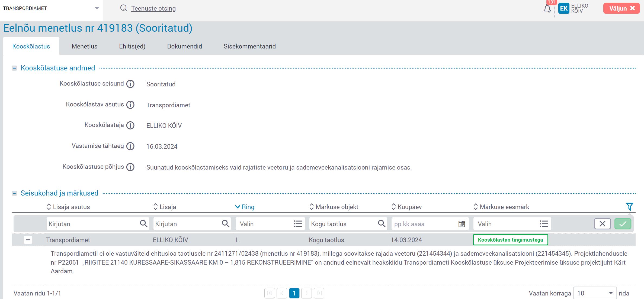Open the notifications bell icon
Screen dimensions: 644x299
tap(547, 9)
